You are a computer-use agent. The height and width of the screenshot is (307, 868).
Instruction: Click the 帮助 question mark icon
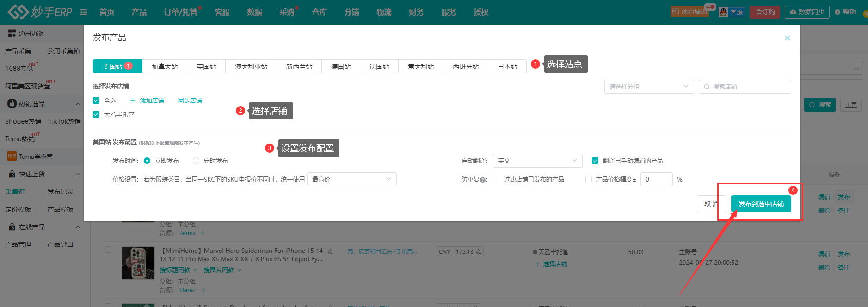click(837, 12)
